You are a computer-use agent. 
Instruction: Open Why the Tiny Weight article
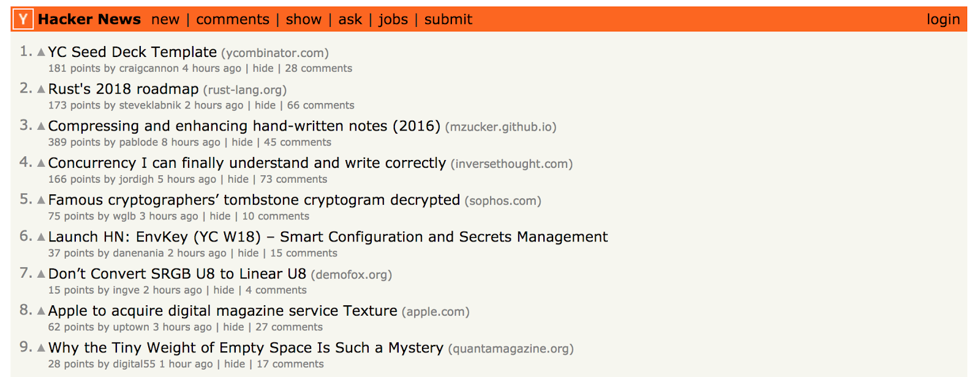click(x=246, y=348)
